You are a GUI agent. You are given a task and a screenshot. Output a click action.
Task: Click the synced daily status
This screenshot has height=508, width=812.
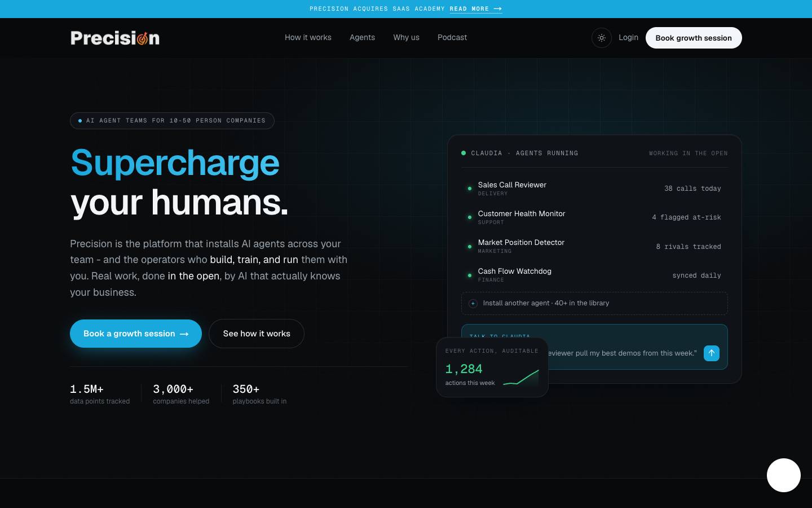tap(696, 275)
